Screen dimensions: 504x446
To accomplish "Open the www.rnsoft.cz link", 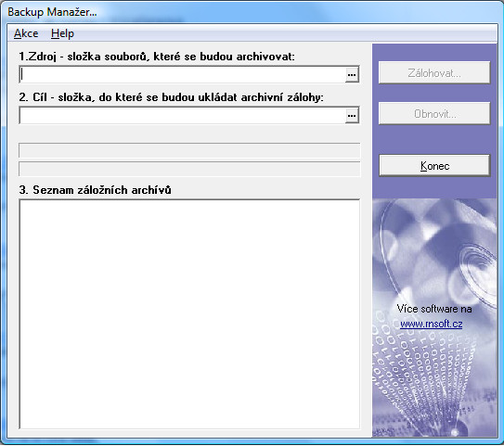I will (x=432, y=324).
